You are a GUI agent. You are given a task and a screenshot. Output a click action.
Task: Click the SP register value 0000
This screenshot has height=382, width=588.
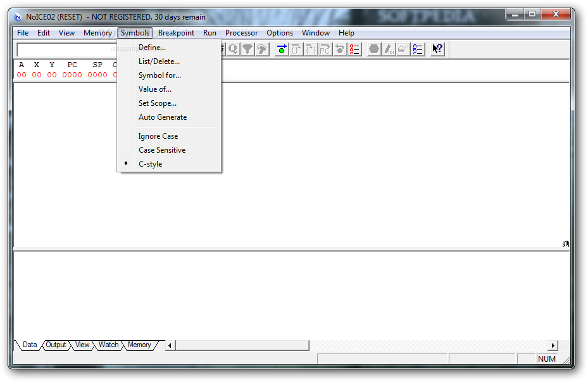97,75
